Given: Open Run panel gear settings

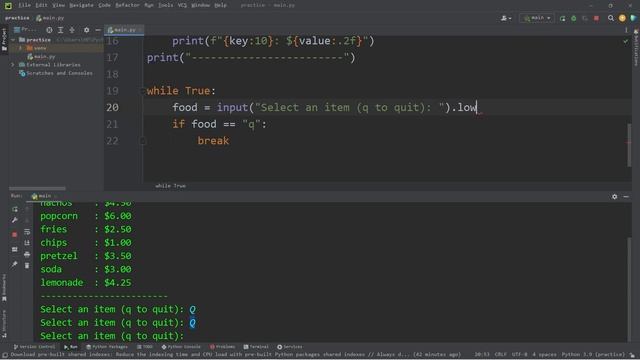Looking at the screenshot, I should 614,196.
